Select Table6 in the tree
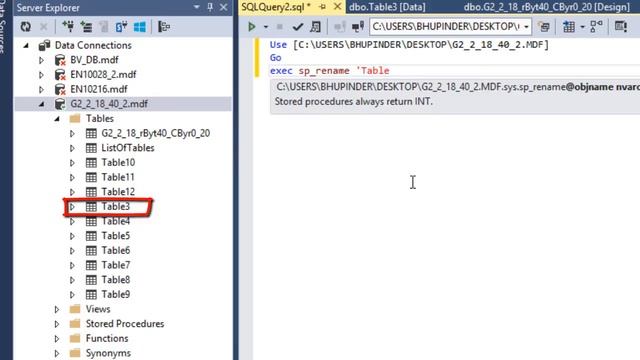This screenshot has height=360, width=640. [116, 251]
